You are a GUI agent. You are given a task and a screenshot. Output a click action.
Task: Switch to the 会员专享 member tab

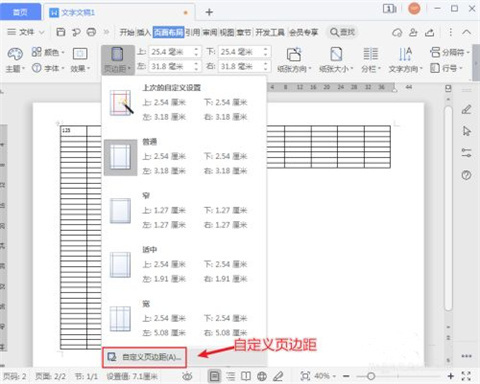pyautogui.click(x=304, y=32)
